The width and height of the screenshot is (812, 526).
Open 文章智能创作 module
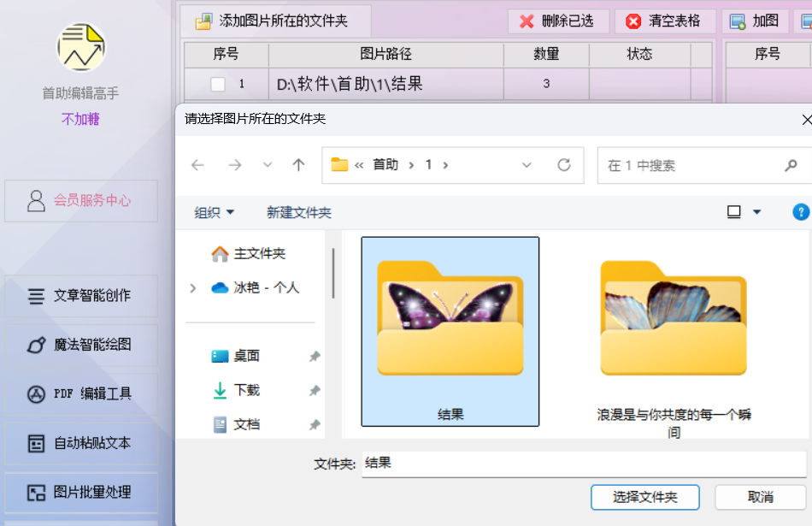coord(81,296)
